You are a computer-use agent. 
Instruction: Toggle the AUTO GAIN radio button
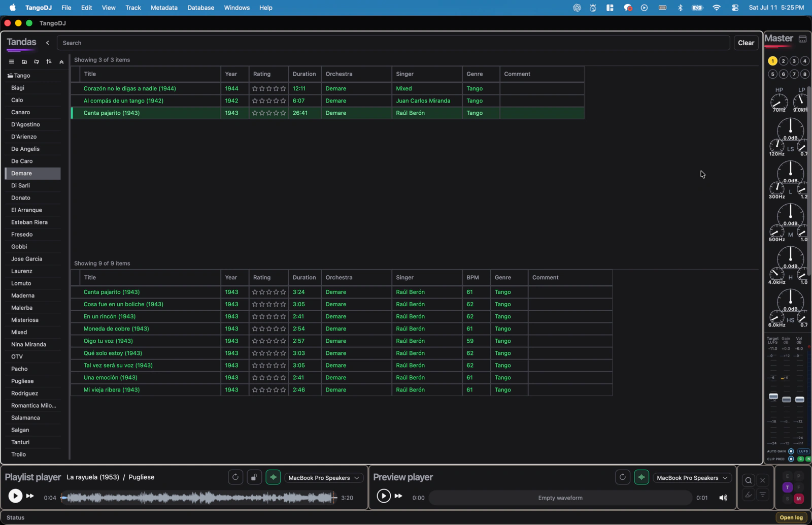[x=791, y=451]
